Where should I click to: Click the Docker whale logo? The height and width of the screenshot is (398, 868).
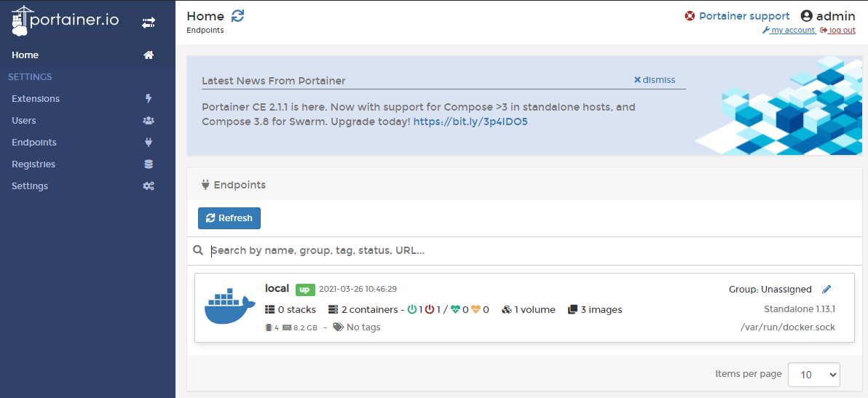point(229,305)
